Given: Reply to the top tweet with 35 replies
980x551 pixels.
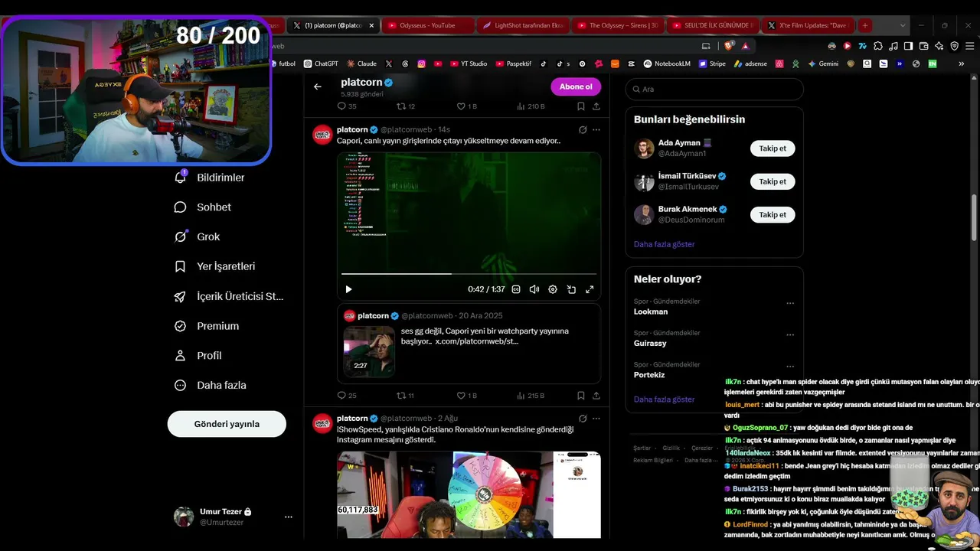Looking at the screenshot, I should (347, 106).
